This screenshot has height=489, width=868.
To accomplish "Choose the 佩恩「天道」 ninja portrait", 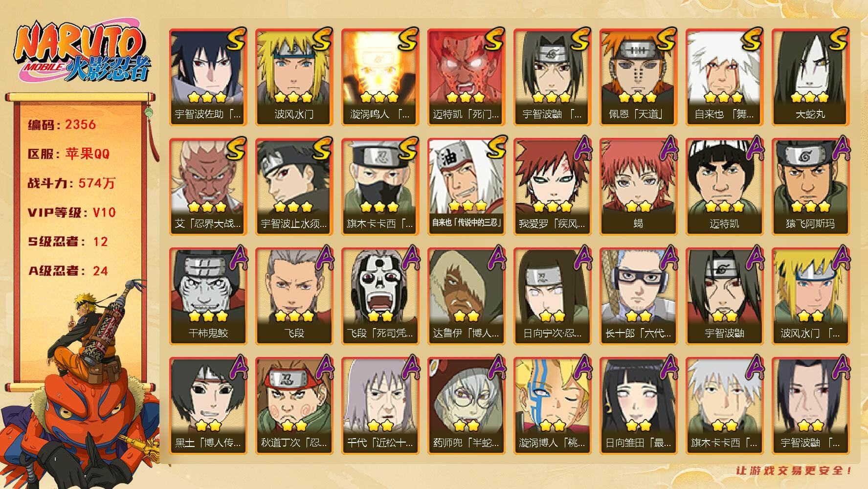I will pos(638,77).
